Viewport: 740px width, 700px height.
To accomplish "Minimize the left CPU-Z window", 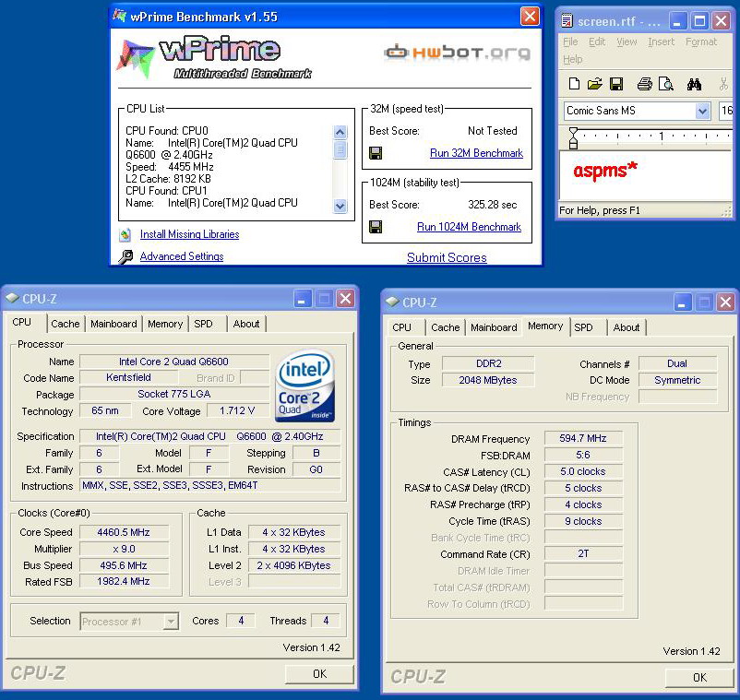I will (302, 299).
